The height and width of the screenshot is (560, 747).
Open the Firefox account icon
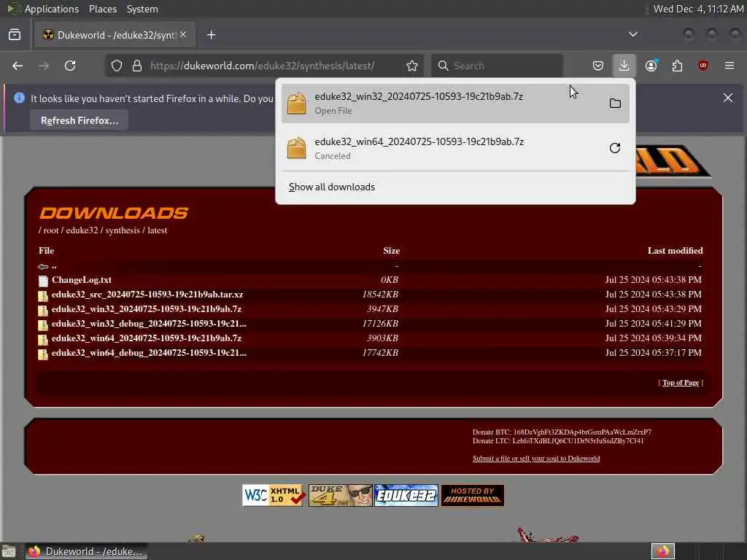(651, 66)
